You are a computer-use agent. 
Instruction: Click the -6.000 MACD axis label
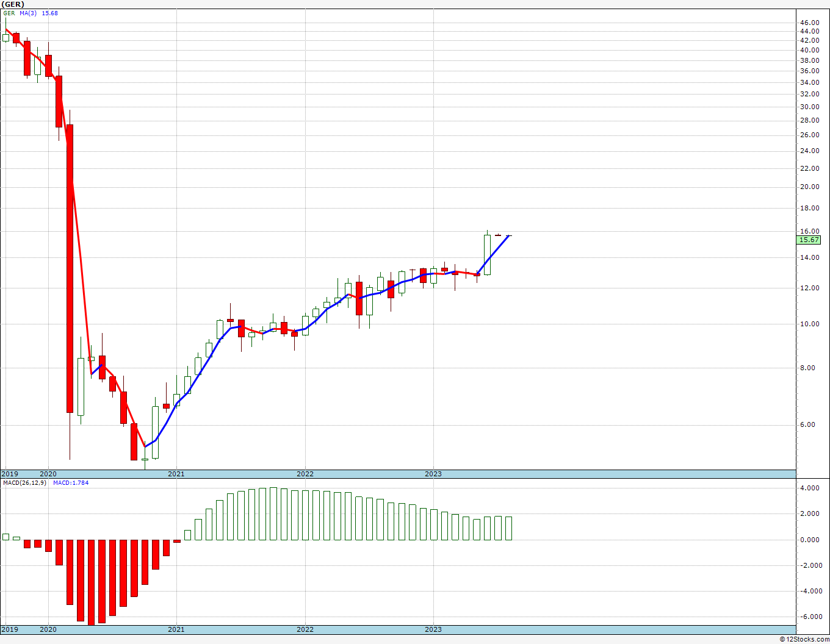pos(809,617)
